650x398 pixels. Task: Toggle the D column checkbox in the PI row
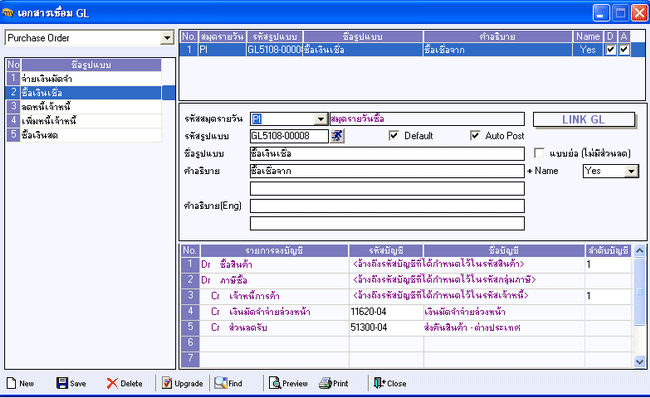(610, 50)
